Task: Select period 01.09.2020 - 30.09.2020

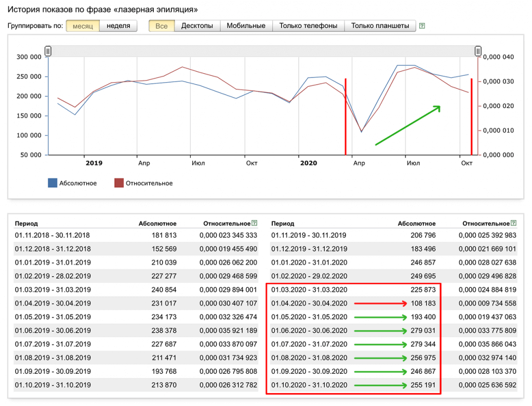Action: click(309, 371)
